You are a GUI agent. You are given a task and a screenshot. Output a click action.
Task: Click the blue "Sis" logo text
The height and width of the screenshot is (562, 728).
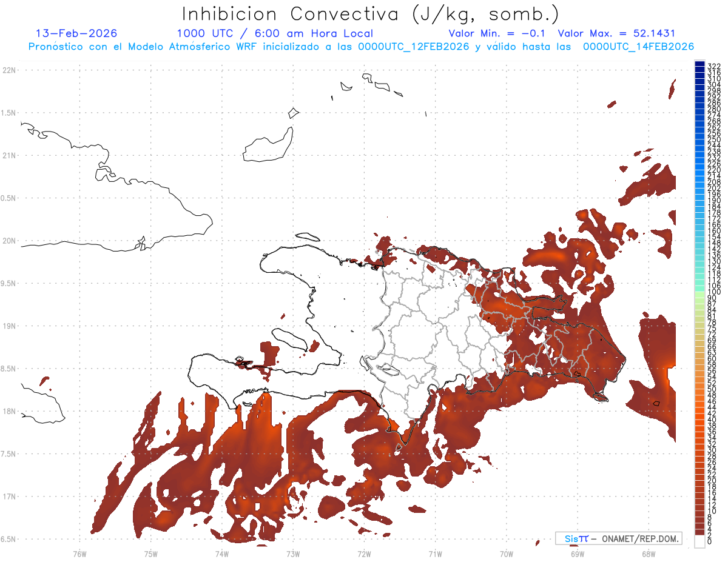coord(571,539)
